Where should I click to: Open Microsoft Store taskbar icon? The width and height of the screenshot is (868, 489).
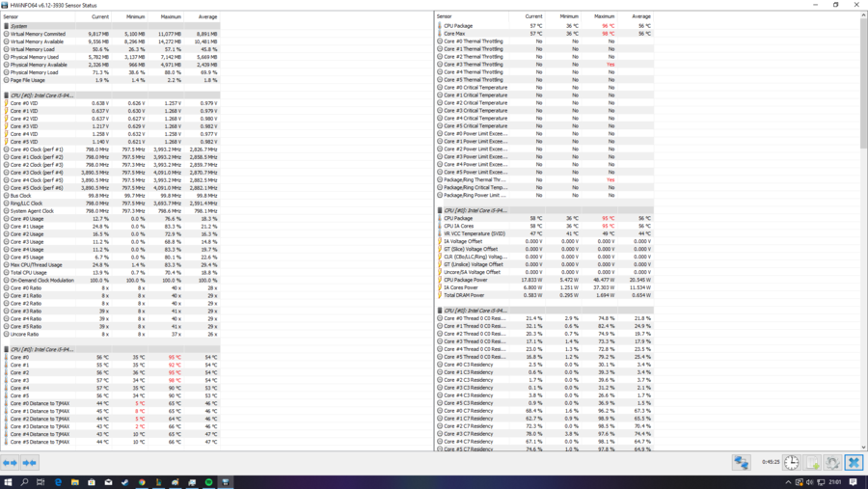92,482
